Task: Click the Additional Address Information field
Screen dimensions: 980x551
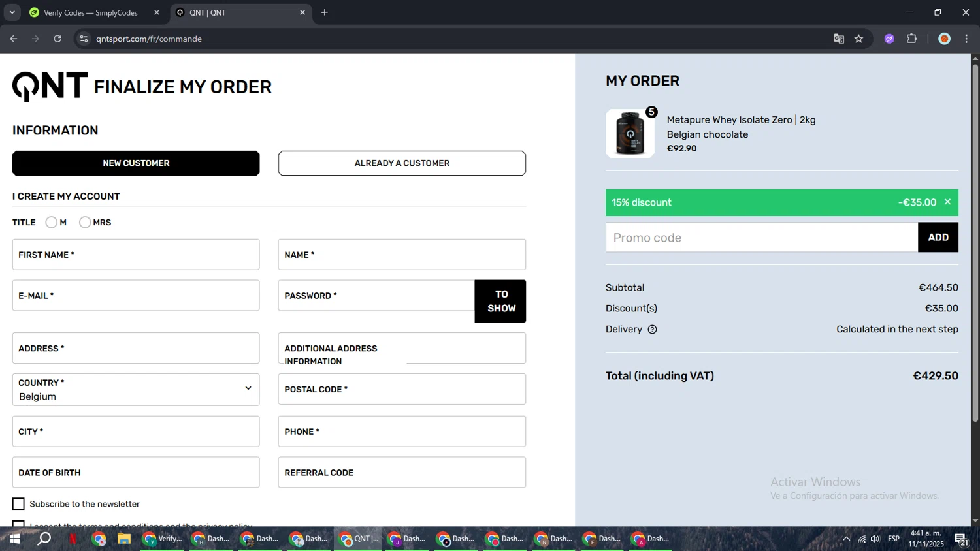Action: [402, 348]
